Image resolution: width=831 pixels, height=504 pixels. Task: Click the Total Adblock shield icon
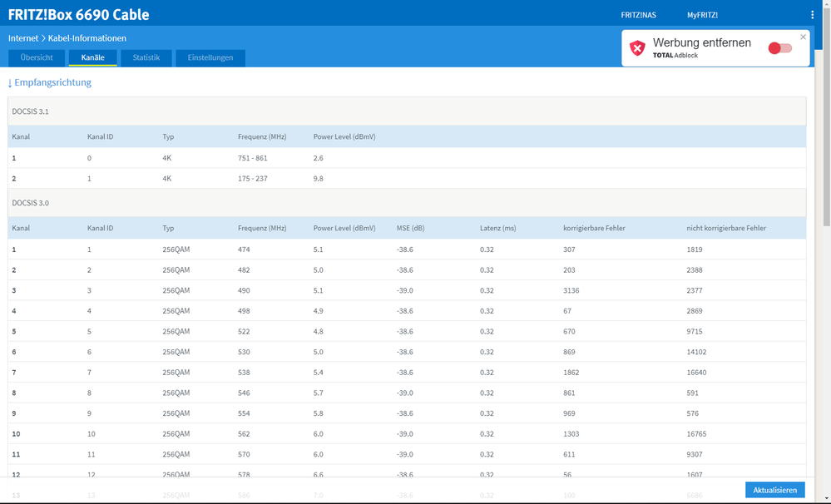[x=637, y=48]
